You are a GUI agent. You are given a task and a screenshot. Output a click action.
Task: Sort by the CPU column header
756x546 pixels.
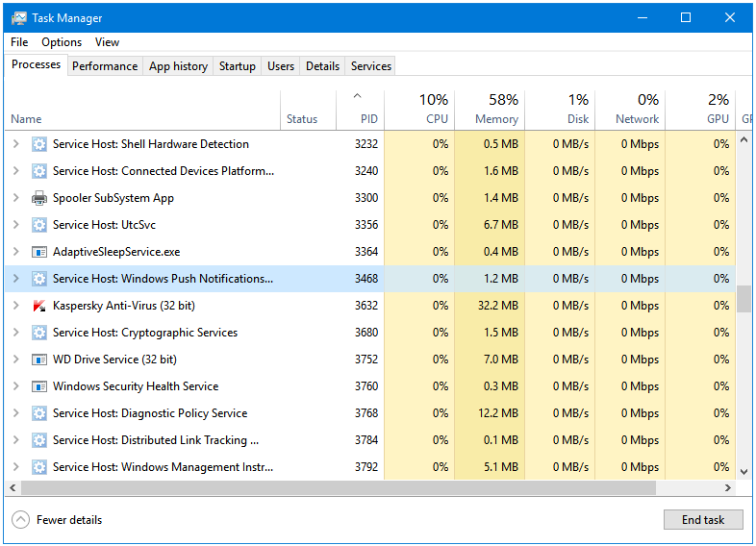point(419,111)
